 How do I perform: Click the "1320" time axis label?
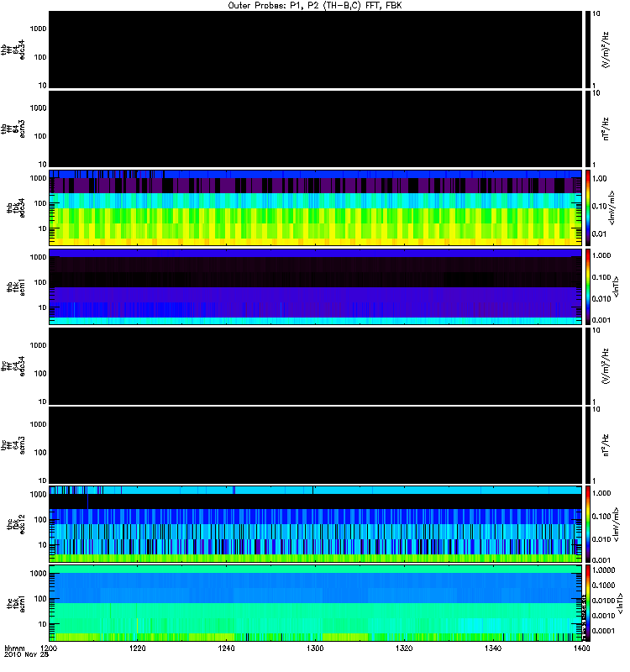coord(404,648)
